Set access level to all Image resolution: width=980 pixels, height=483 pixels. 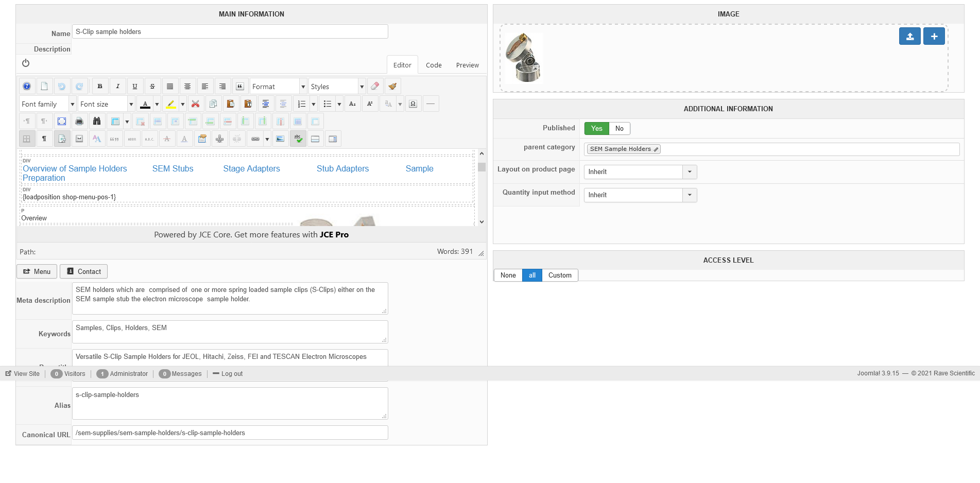click(x=532, y=275)
